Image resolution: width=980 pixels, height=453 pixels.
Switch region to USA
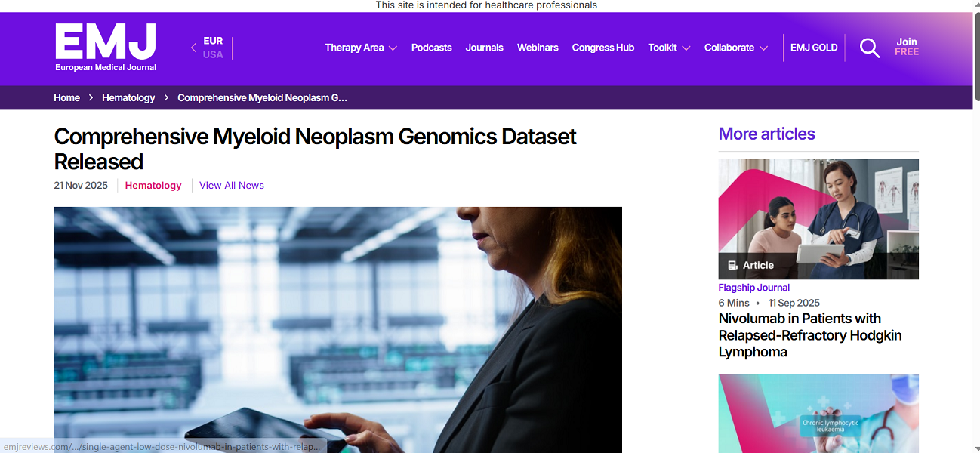click(x=213, y=55)
